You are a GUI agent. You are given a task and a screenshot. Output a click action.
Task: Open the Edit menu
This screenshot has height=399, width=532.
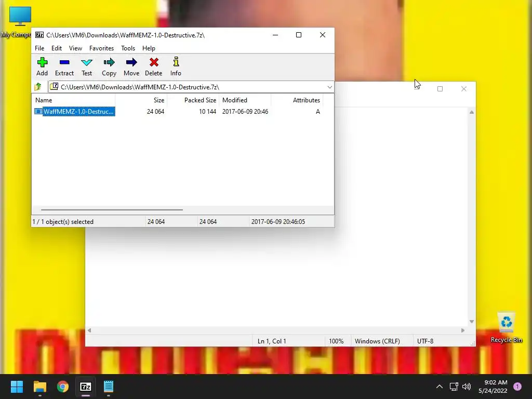tap(57, 48)
